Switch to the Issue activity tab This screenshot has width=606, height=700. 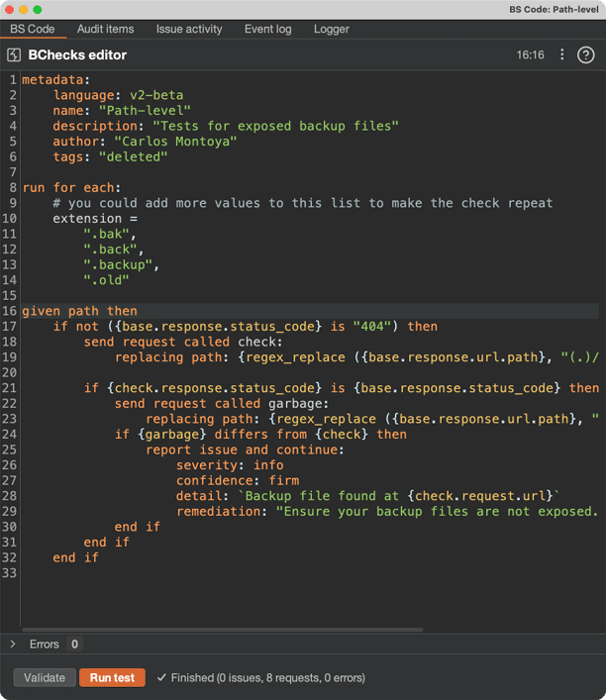(189, 30)
